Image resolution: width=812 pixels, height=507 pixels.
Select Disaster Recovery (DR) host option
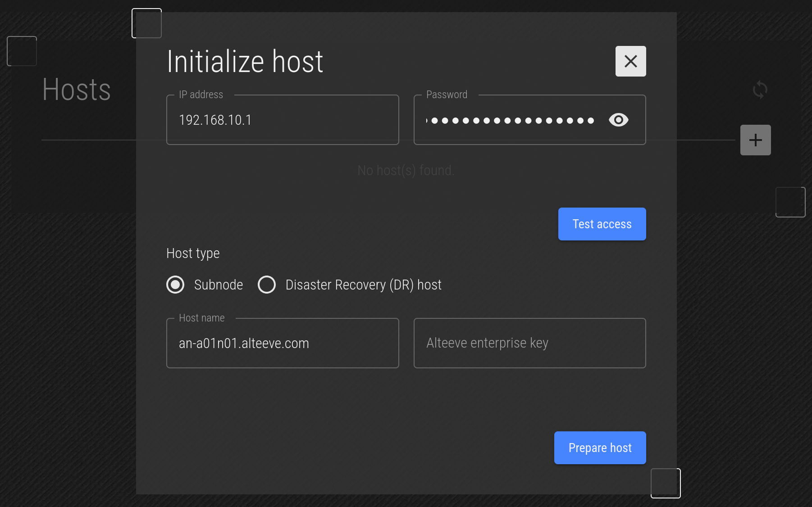coord(267,285)
